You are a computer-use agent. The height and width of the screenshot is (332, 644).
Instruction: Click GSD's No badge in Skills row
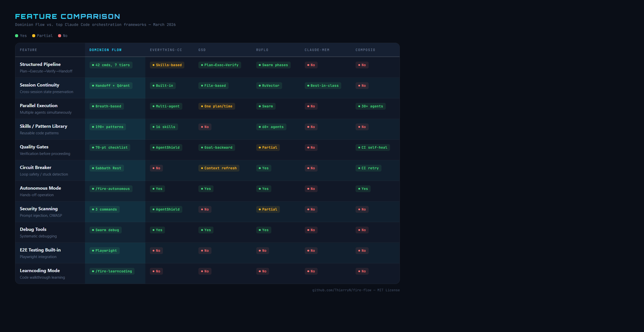[x=205, y=127]
